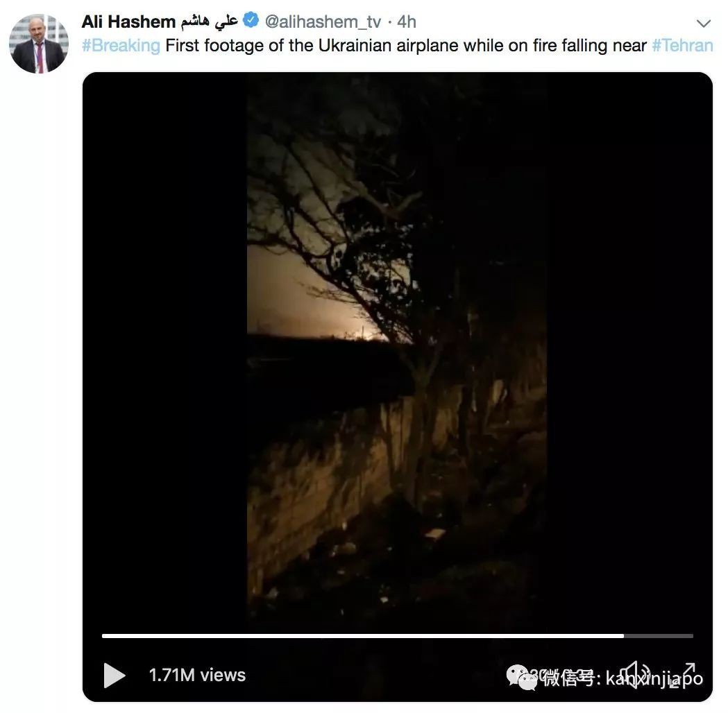Click the '4h' tweet timestamp
This screenshot has width=728, height=713.
[407, 22]
